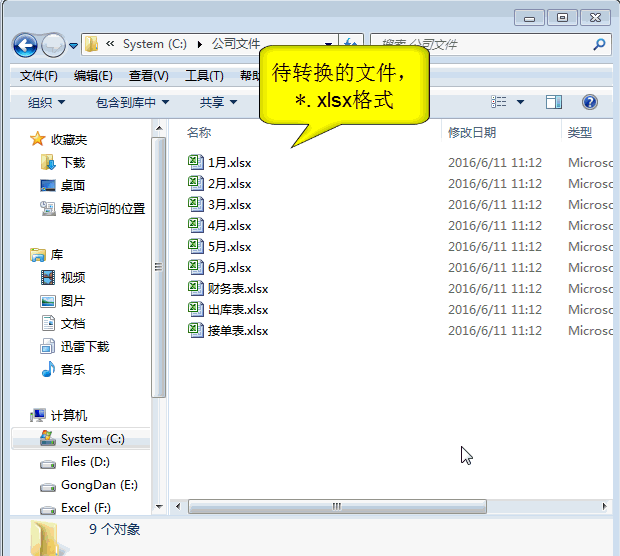Select the 3月.xlsx file icon
Screen dimensions: 620x556
tap(196, 204)
